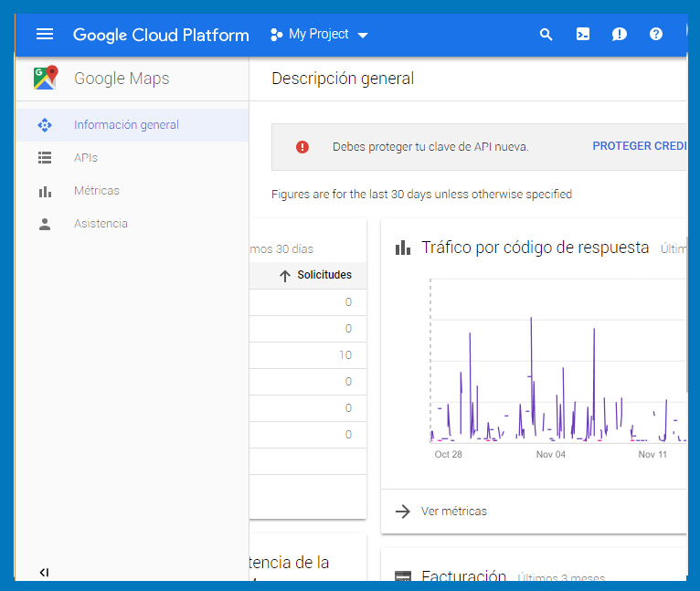Click the Google Maps pin logo

46,78
